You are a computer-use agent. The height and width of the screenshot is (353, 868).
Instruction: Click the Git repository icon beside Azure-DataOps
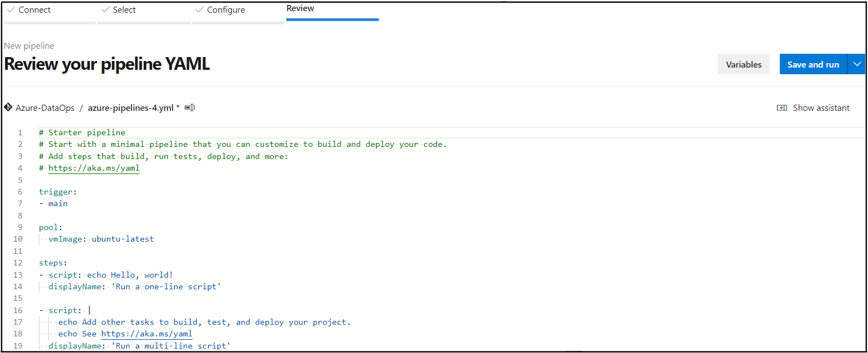pos(8,108)
